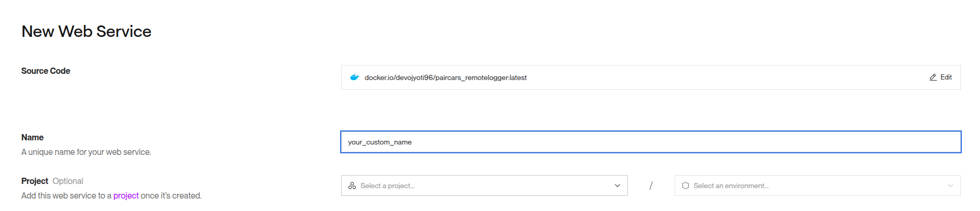Screen dimensions: 980x211
Task: Open the Select a project dropdown
Action: tap(484, 186)
